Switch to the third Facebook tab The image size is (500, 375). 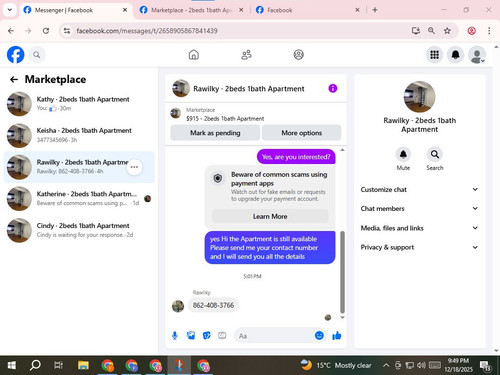click(307, 10)
